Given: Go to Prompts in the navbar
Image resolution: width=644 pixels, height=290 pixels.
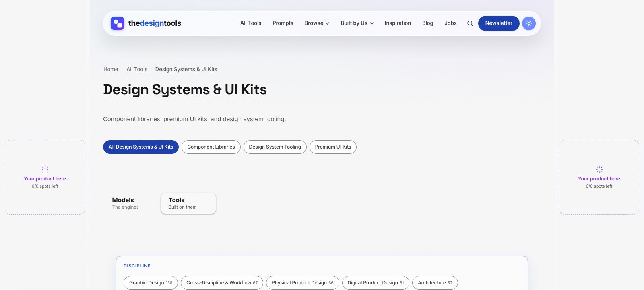Looking at the screenshot, I should point(283,23).
